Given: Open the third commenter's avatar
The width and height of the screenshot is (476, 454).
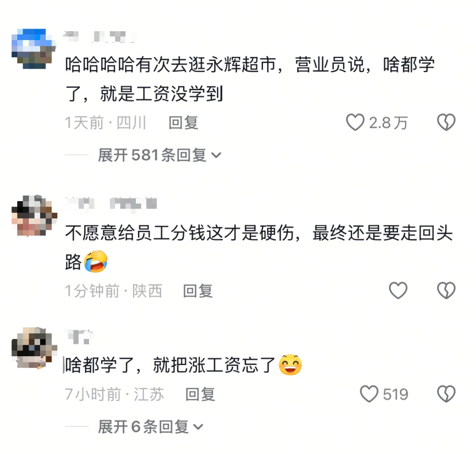Looking at the screenshot, I should 34,347.
